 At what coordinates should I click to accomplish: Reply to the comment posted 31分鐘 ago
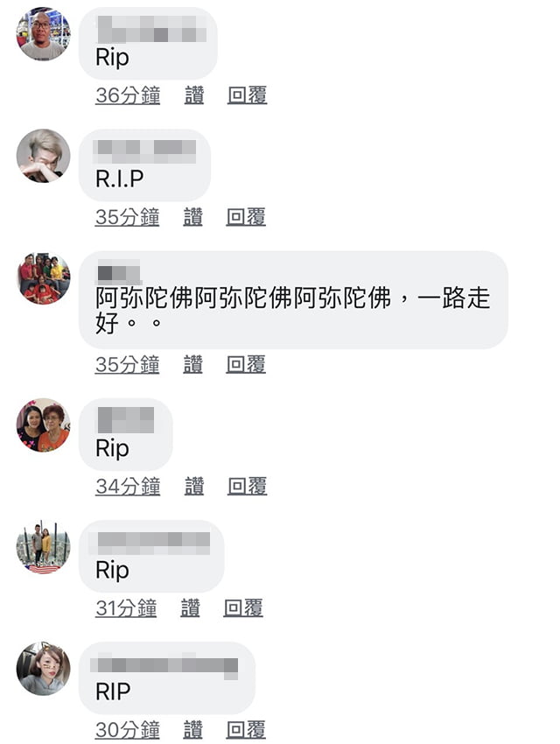coord(243,608)
